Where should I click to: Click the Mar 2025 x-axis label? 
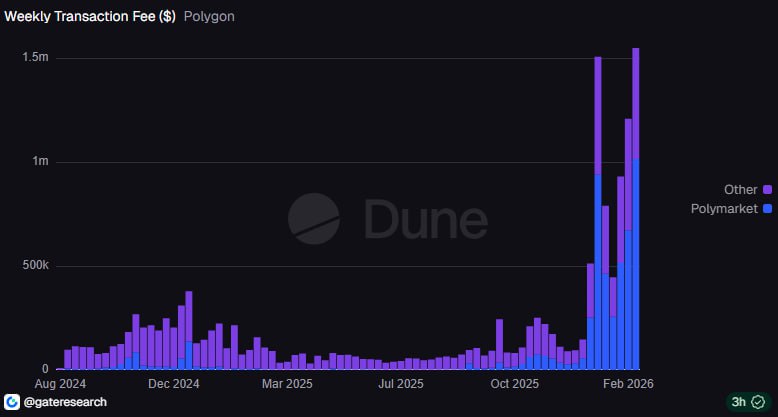tap(287, 383)
